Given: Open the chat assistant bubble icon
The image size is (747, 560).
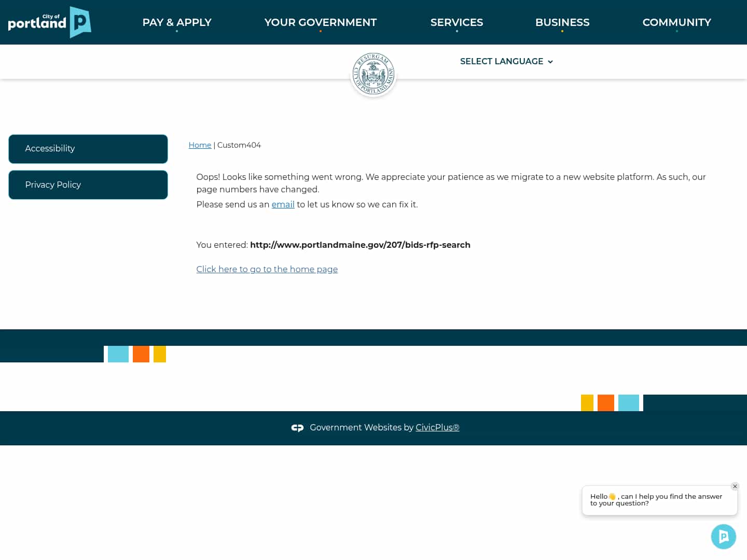Looking at the screenshot, I should click(724, 537).
